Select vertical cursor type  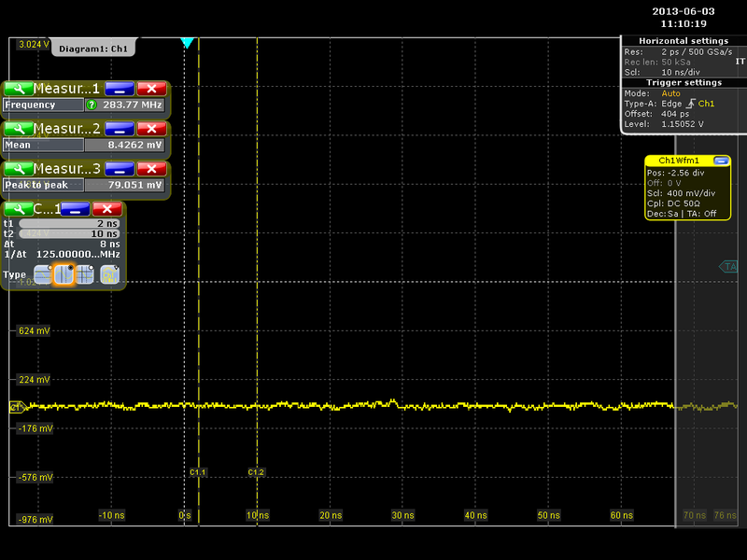click(63, 274)
